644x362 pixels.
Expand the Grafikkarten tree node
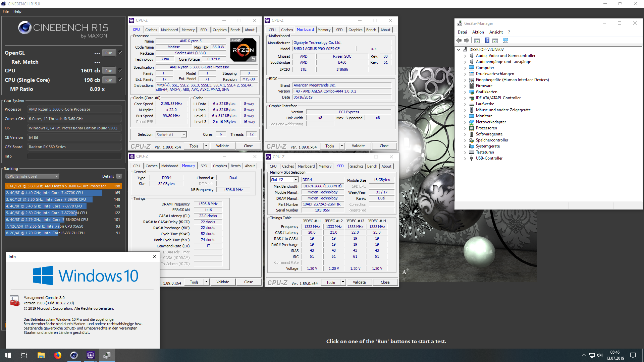coord(465,92)
